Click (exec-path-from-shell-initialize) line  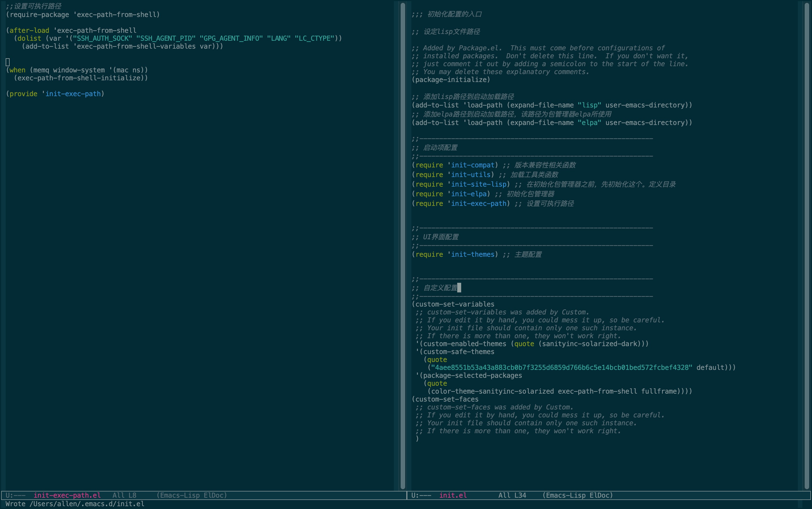81,78
